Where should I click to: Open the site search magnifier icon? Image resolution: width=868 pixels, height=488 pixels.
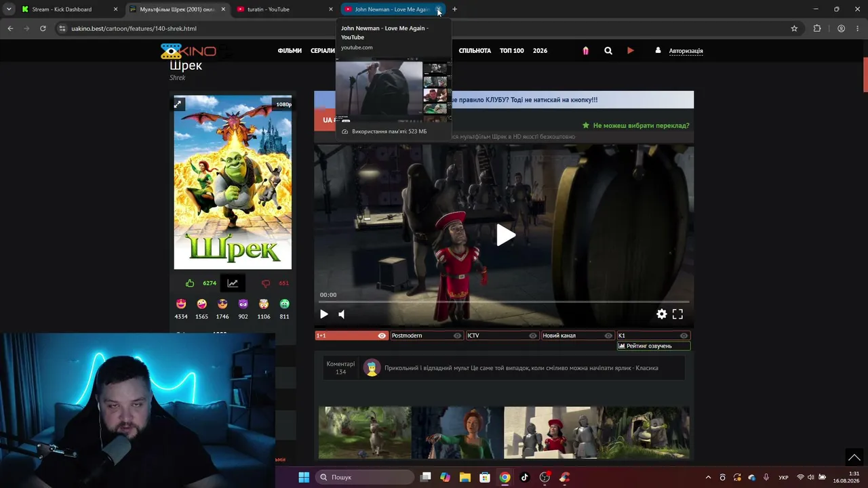(x=608, y=51)
